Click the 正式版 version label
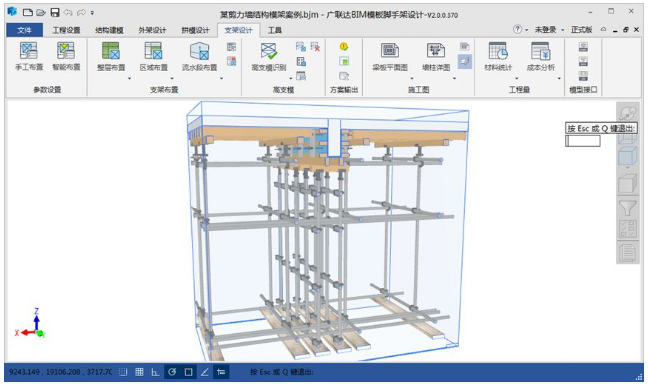The image size is (649, 386). tap(582, 29)
